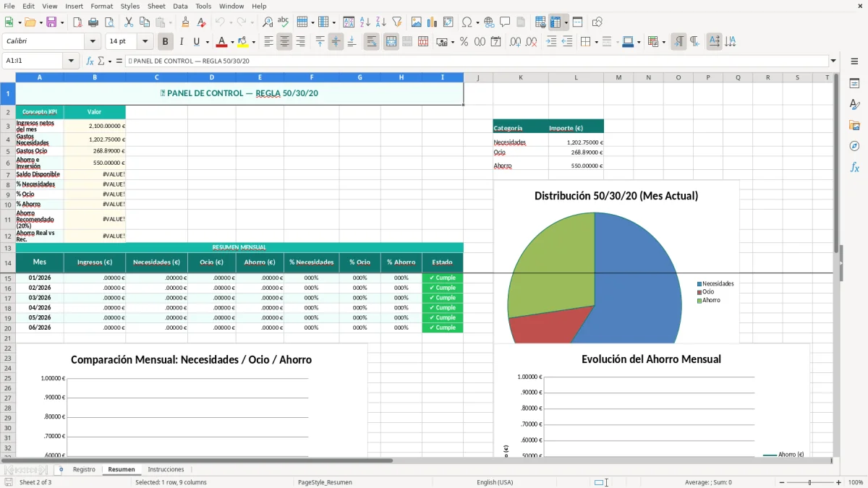Toggle Align Right
This screenshot has width=868, height=488.
pyautogui.click(x=300, y=42)
